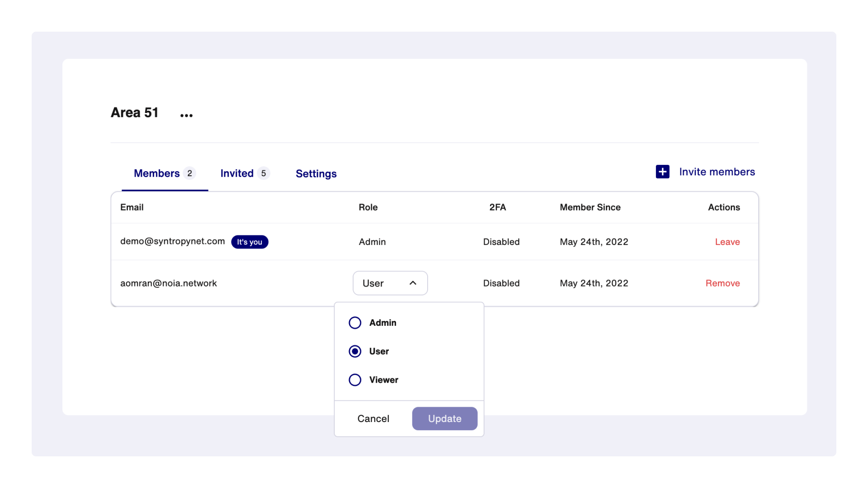Viewport: 868px width, 488px height.
Task: Click the It's you badge
Action: point(250,242)
